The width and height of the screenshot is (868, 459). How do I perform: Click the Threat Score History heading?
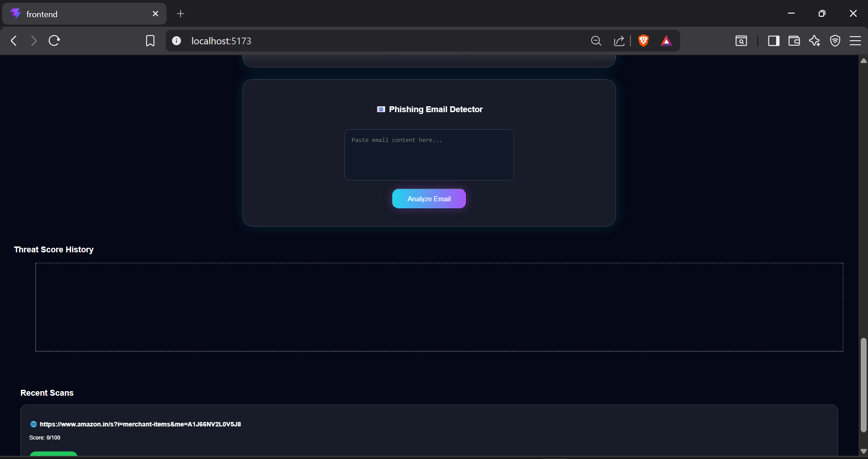coord(54,250)
